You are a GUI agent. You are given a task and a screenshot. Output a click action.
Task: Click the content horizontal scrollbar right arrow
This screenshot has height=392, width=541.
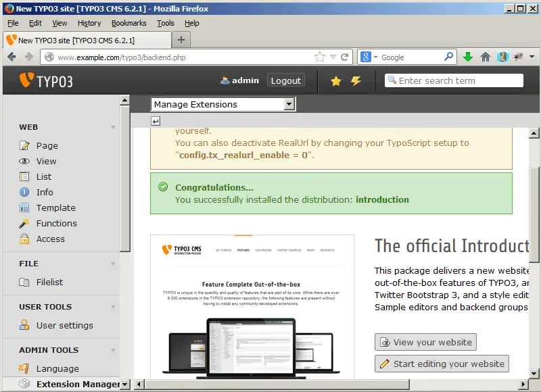(x=523, y=384)
